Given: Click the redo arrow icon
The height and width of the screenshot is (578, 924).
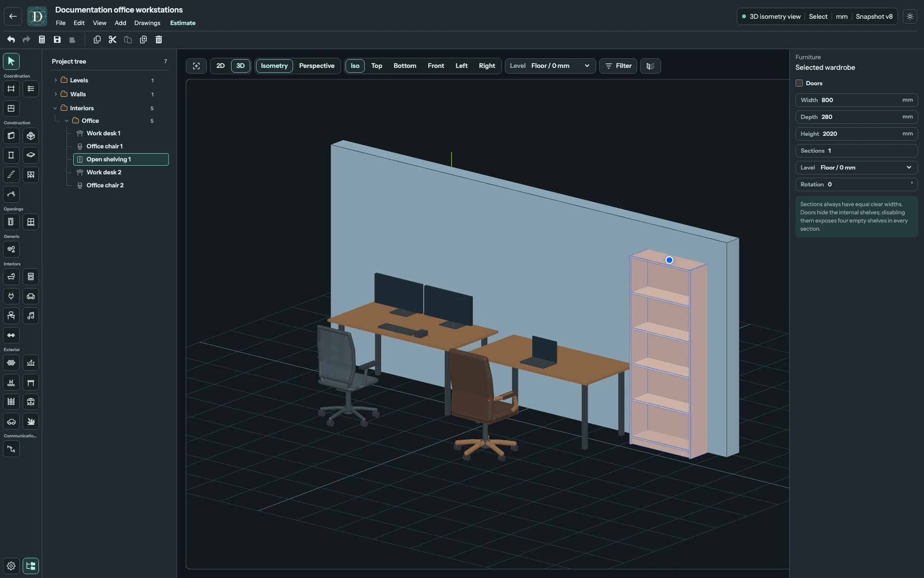Looking at the screenshot, I should point(26,39).
